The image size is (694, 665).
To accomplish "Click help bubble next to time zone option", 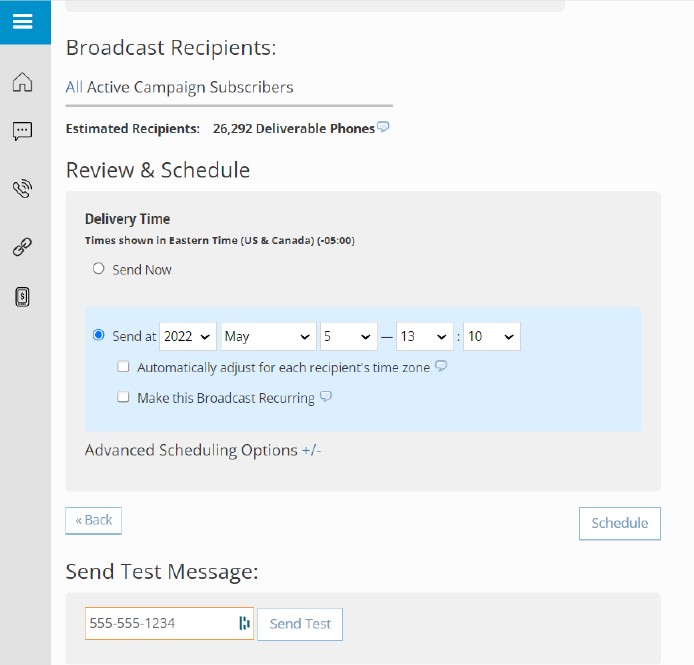I will (x=441, y=367).
